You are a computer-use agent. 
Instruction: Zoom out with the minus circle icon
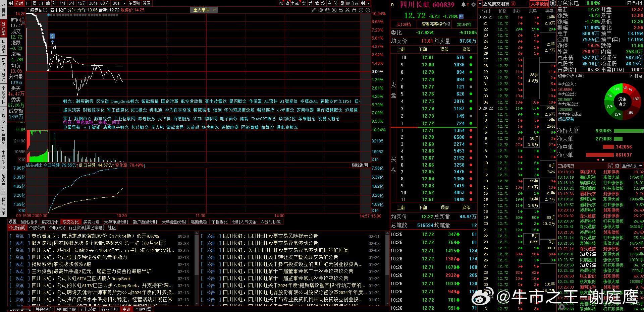368,10
